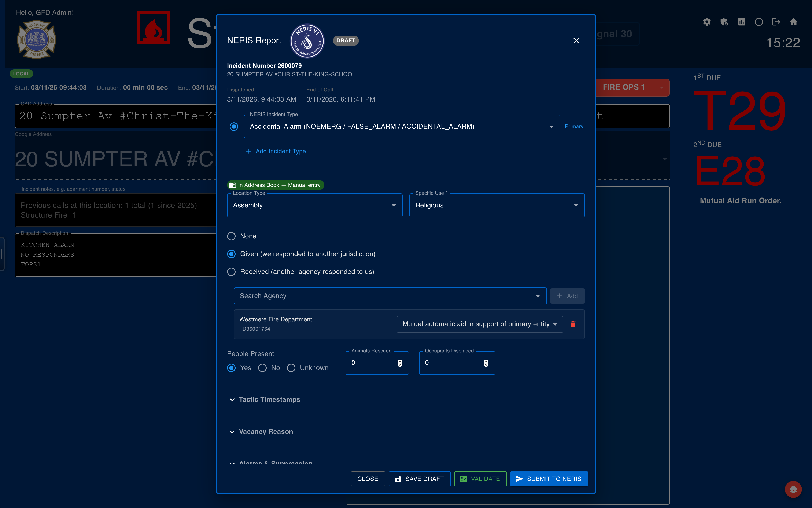Image resolution: width=812 pixels, height=508 pixels.
Task: Change Mutual automatic aid type dropdown
Action: [x=480, y=324]
